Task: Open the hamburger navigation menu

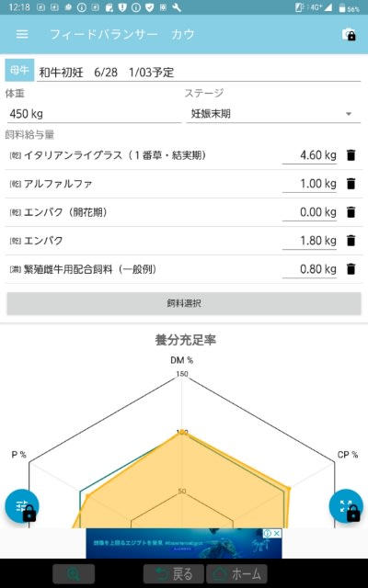Action: (22, 34)
